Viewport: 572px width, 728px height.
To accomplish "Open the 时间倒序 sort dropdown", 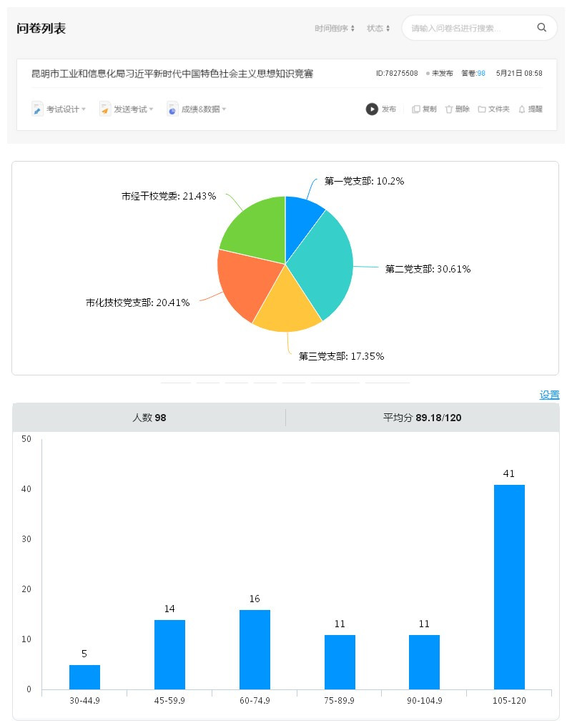I will 335,29.
